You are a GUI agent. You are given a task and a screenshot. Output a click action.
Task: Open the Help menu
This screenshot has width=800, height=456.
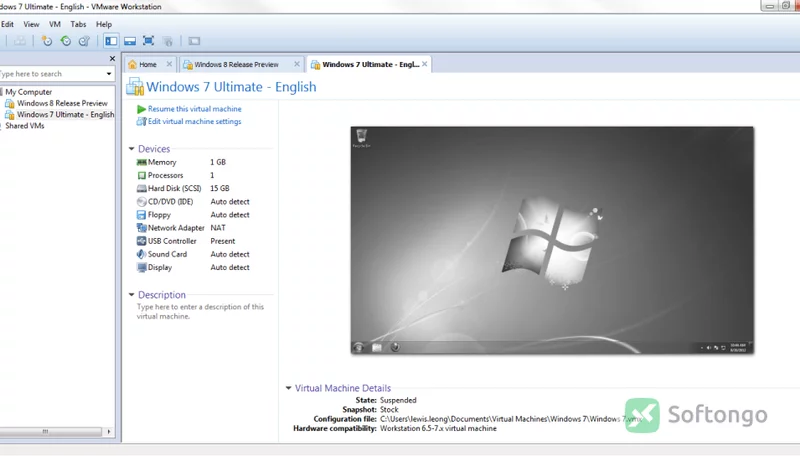[104, 24]
